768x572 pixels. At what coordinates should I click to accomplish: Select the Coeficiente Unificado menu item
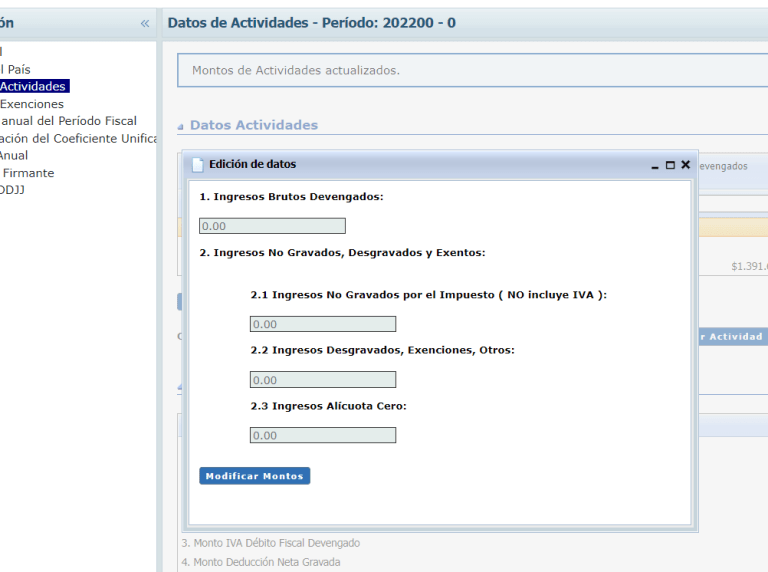tap(78, 138)
